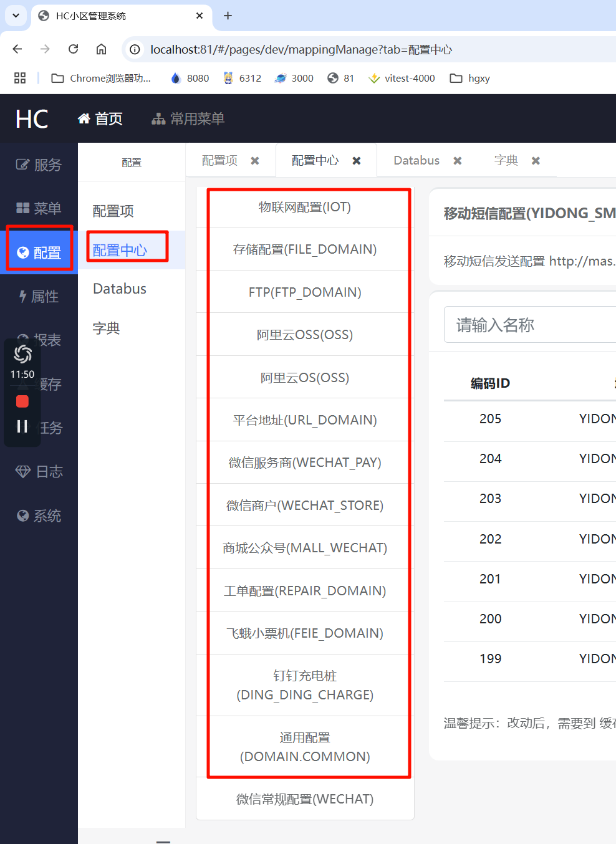The width and height of the screenshot is (616, 844).
Task: Open the 日志 sidebar section
Action: click(39, 471)
